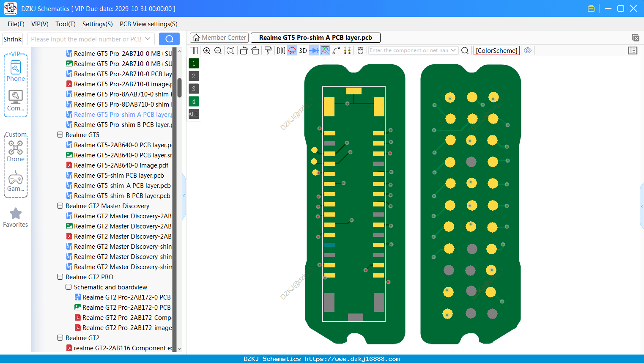Click the Shrink button
The width and height of the screenshot is (644, 363).
tap(13, 39)
